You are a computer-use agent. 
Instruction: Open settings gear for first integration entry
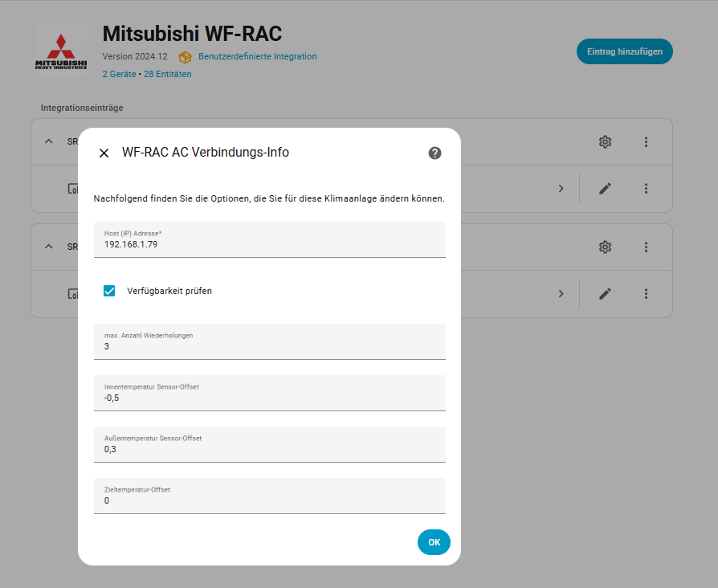click(605, 142)
